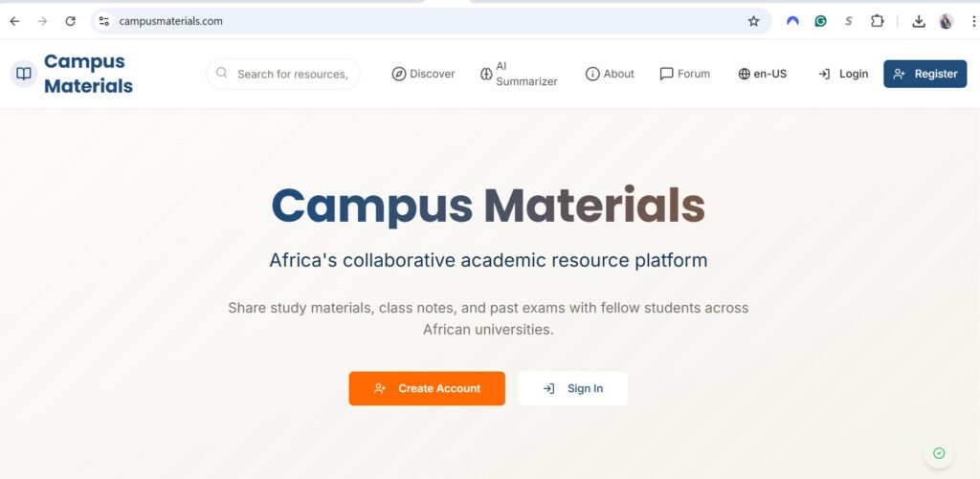Image resolution: width=980 pixels, height=479 pixels.
Task: Go back to the previous page
Action: 14,21
